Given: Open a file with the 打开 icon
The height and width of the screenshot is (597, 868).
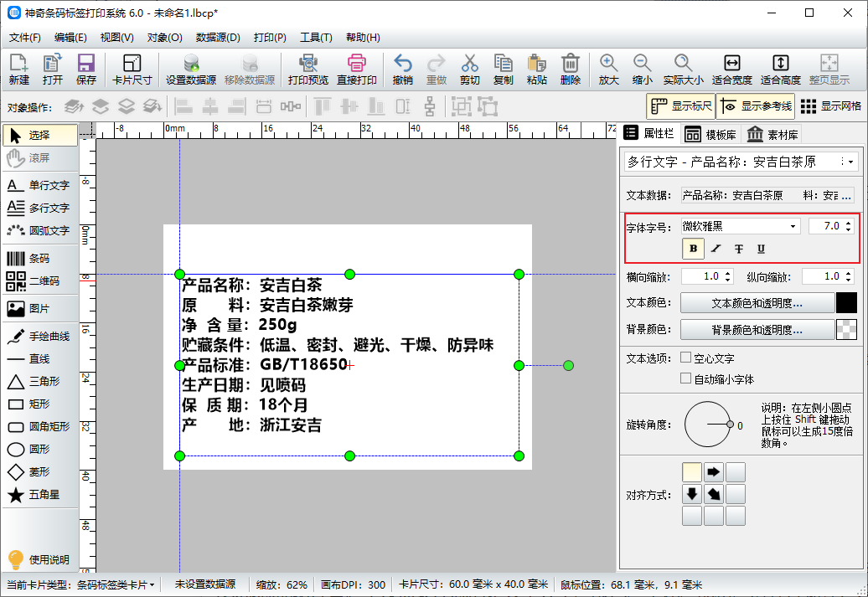Looking at the screenshot, I should point(53,69).
